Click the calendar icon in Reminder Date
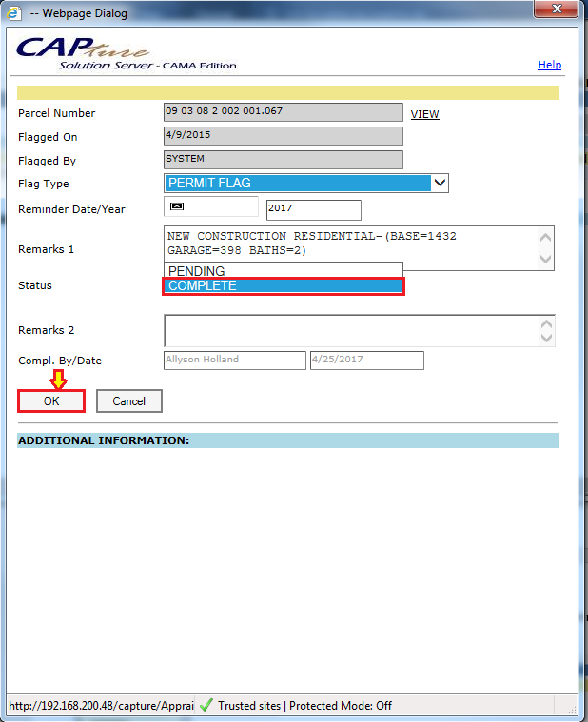 click(x=176, y=205)
